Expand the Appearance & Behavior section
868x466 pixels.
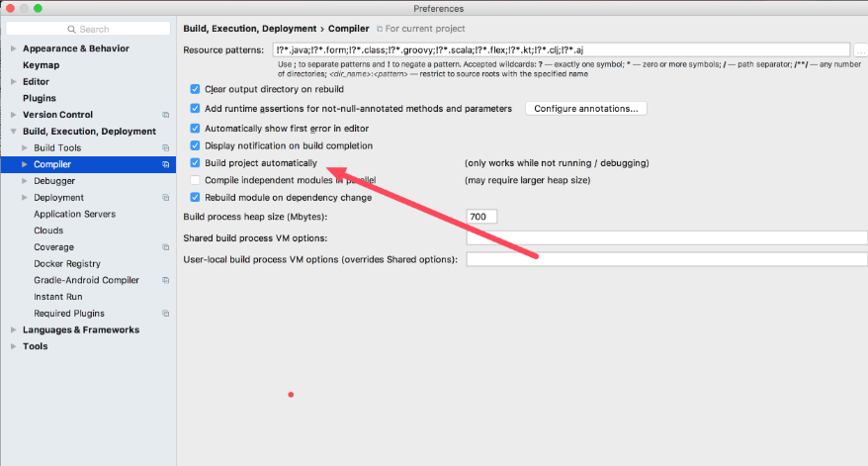[13, 48]
